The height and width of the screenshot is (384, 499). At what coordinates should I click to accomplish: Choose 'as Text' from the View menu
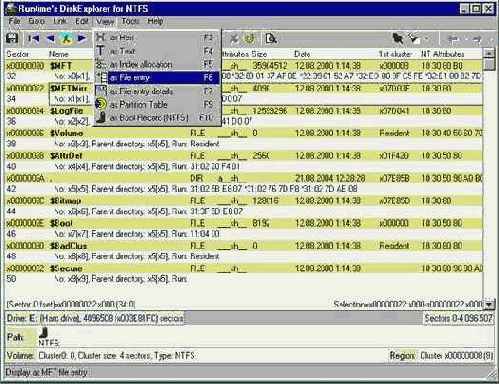157,51
